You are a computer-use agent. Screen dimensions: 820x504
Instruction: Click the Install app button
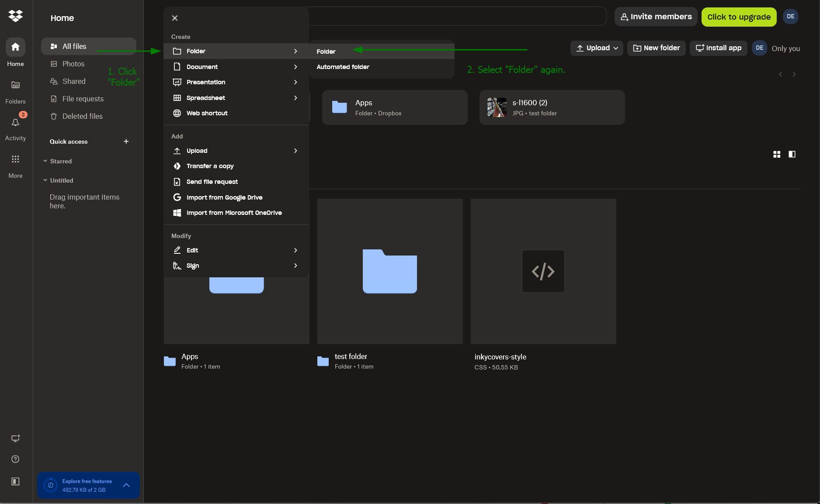pyautogui.click(x=718, y=48)
